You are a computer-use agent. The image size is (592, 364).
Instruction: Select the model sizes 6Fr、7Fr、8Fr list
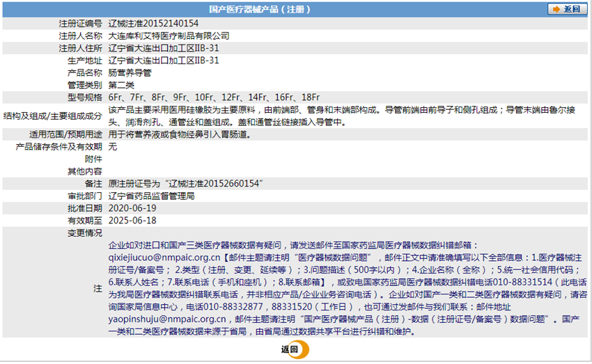214,97
